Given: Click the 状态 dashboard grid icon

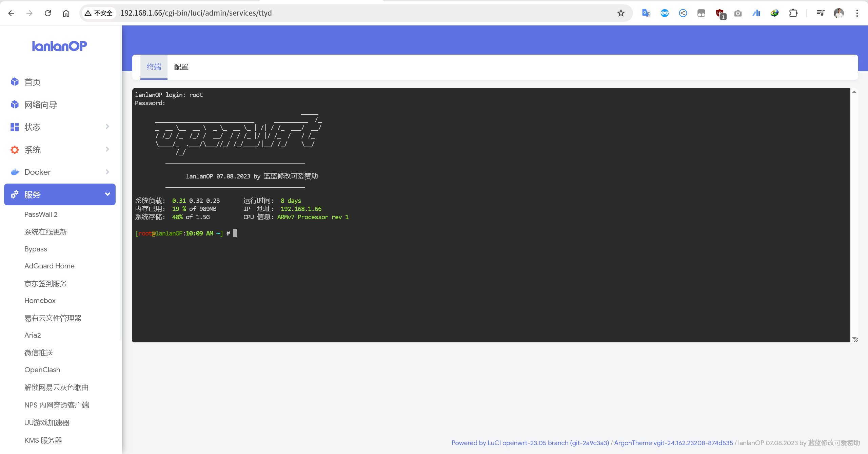Looking at the screenshot, I should click(15, 127).
